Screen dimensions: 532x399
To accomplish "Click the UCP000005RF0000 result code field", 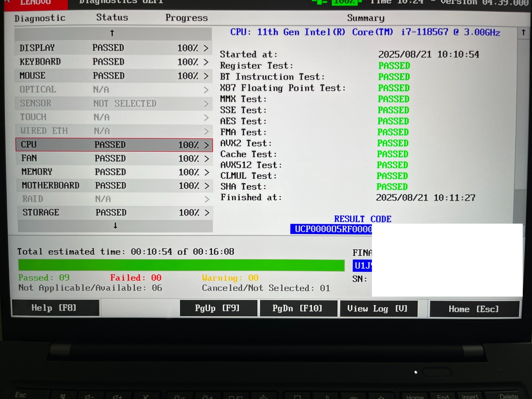I will coord(331,229).
